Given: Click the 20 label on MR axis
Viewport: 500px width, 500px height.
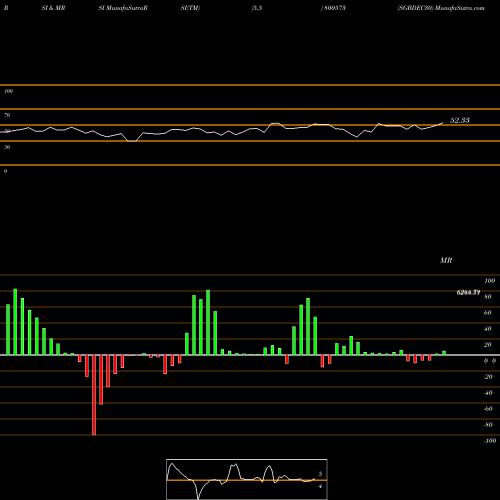Looking at the screenshot, I should [x=487, y=345].
